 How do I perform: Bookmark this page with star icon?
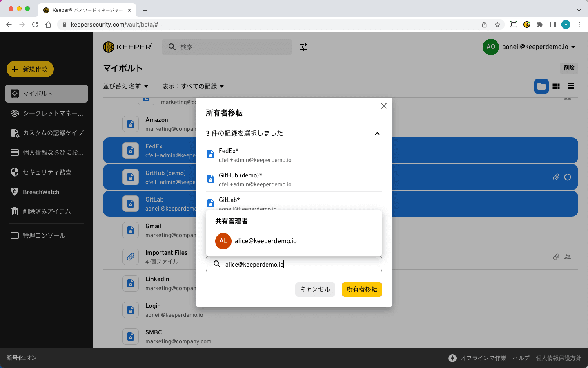point(497,25)
